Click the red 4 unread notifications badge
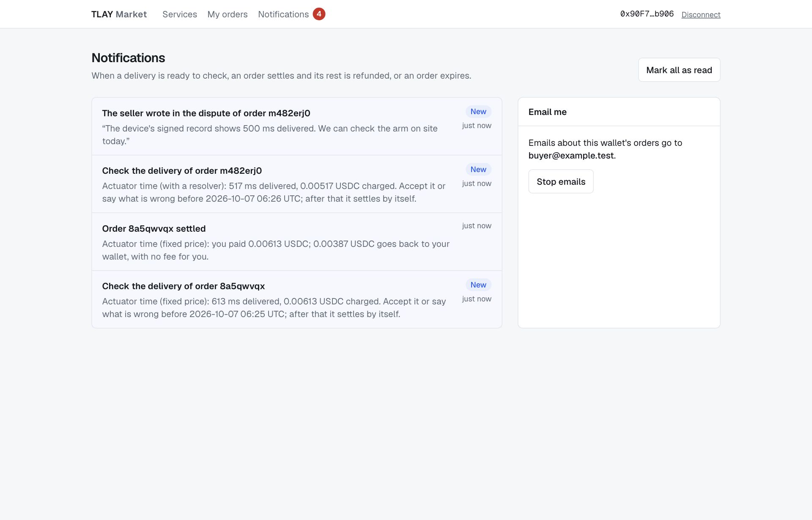812x520 pixels. (x=319, y=14)
